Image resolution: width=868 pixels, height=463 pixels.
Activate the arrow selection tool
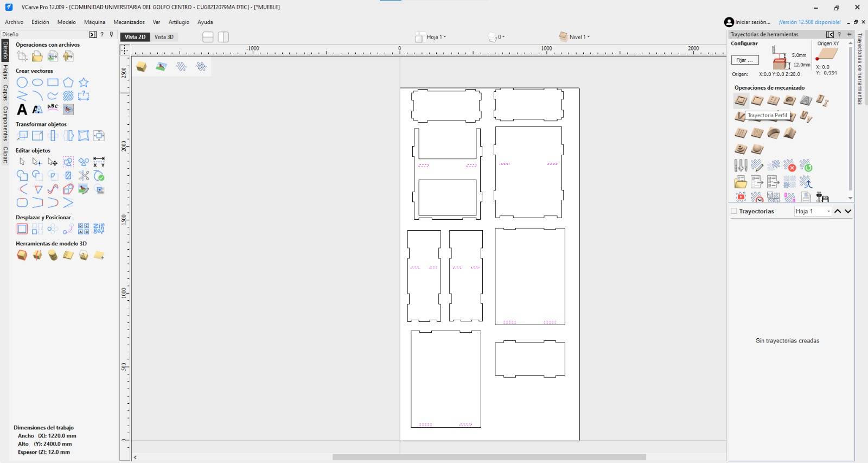(22, 162)
